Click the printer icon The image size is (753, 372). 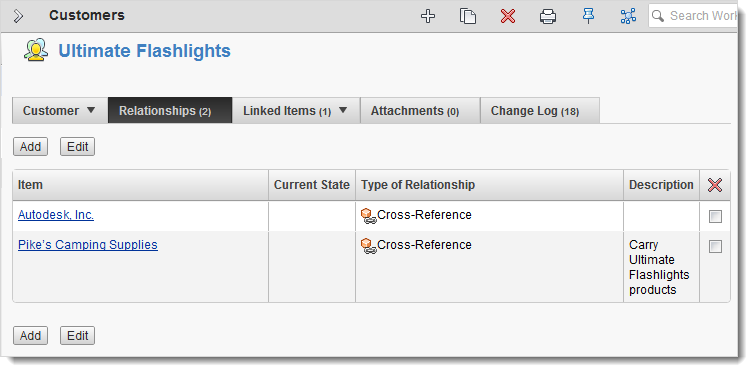(548, 17)
